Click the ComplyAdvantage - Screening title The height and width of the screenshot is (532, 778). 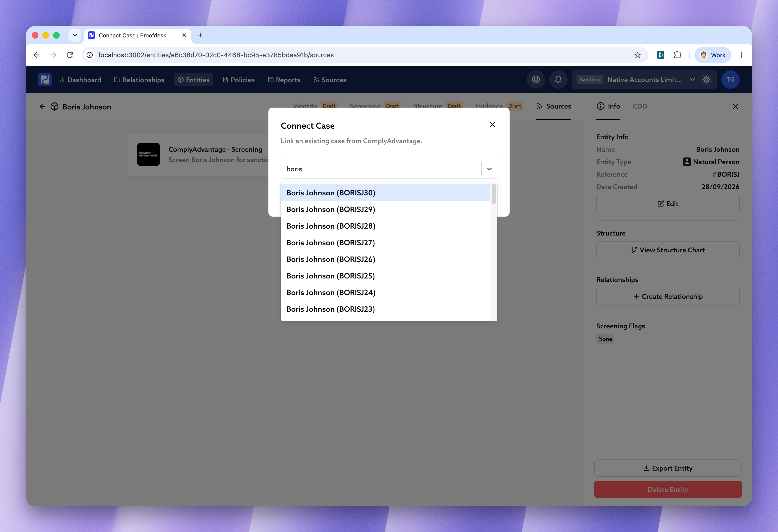(215, 149)
